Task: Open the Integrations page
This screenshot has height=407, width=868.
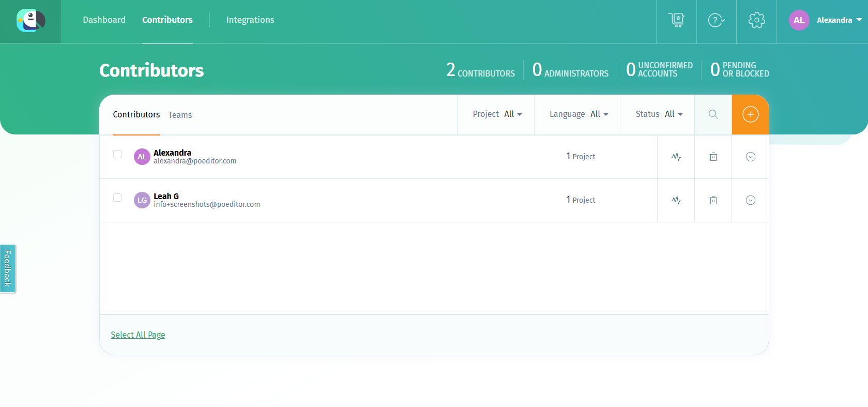Action: [x=250, y=20]
